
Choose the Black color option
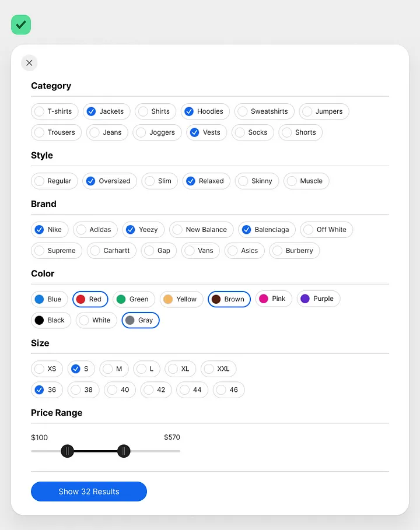pyautogui.click(x=51, y=321)
